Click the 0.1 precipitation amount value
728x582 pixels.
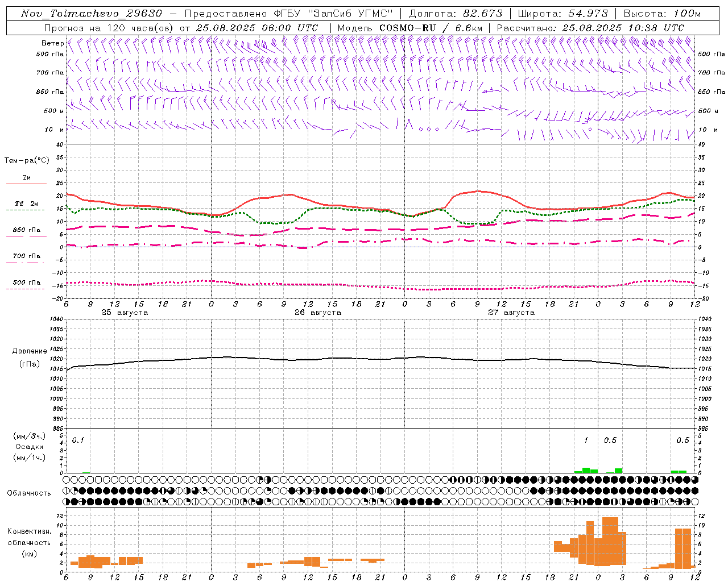[x=78, y=440]
